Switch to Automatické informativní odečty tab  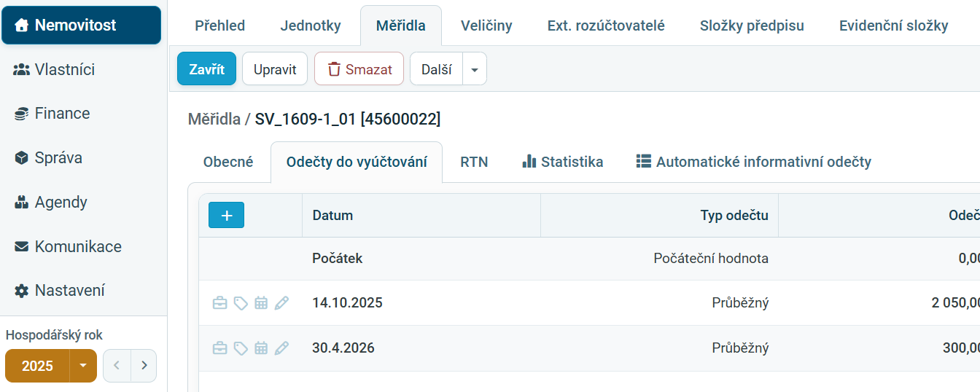click(x=754, y=162)
